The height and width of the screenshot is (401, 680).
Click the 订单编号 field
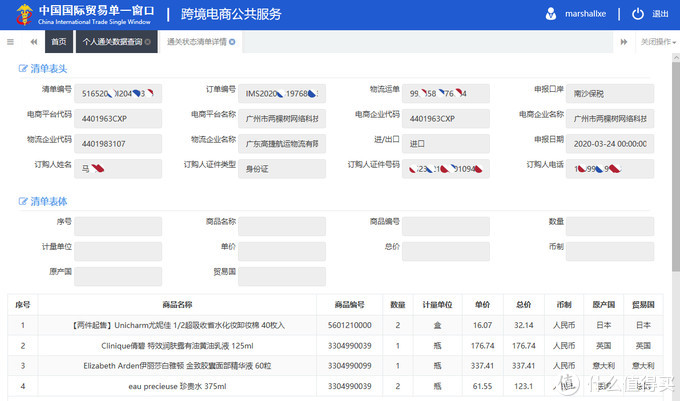click(282, 93)
